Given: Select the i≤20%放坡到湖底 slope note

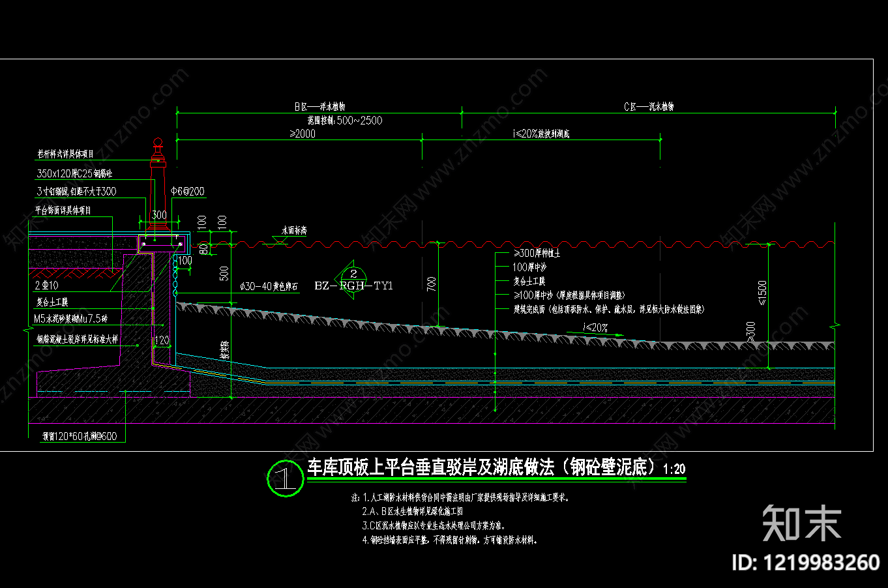Looking at the screenshot, I should (541, 134).
